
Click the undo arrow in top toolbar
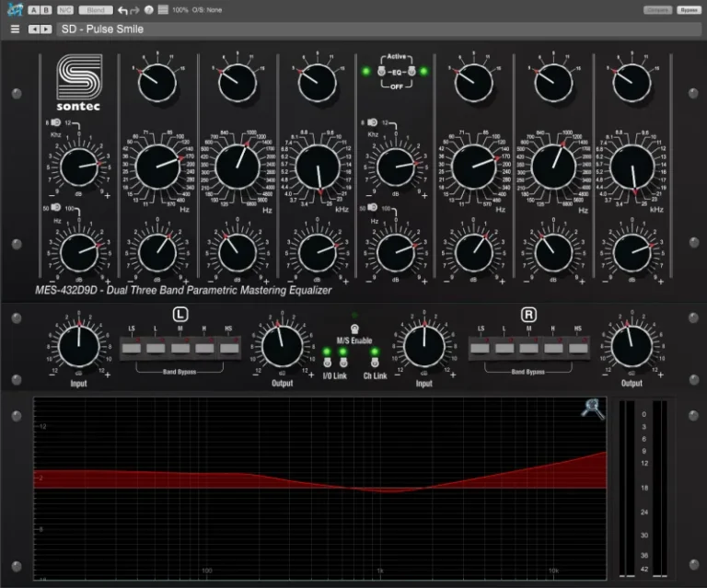tap(122, 10)
